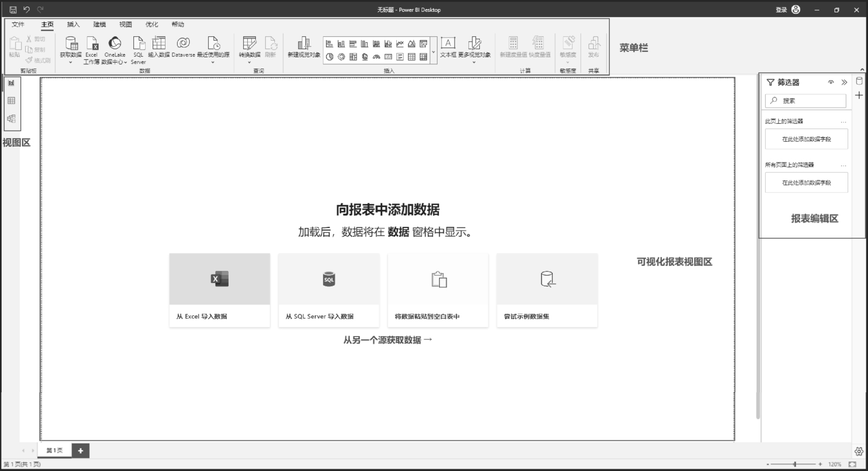Insert a clustered bar chart visual
868x471 pixels.
pos(353,44)
